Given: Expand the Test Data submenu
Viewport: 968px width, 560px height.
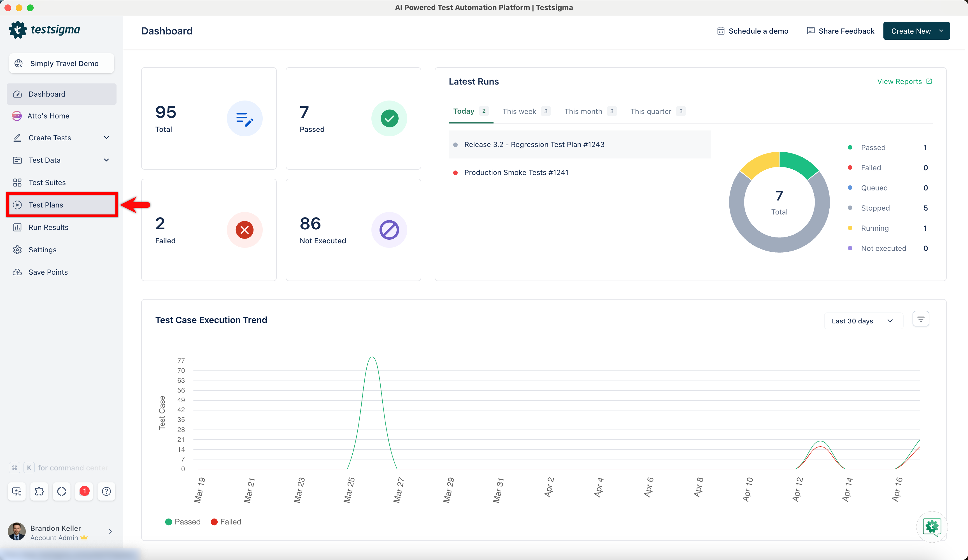Looking at the screenshot, I should (x=106, y=160).
